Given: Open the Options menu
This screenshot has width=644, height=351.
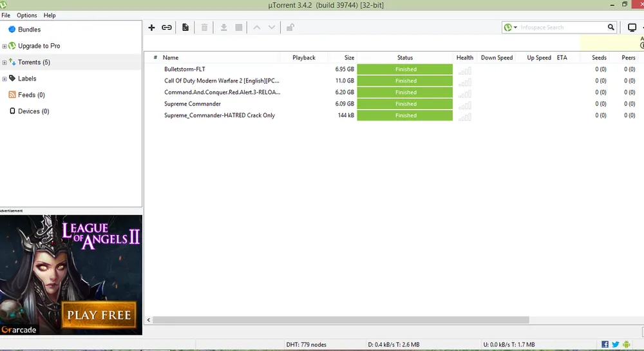Looking at the screenshot, I should pos(26,15).
